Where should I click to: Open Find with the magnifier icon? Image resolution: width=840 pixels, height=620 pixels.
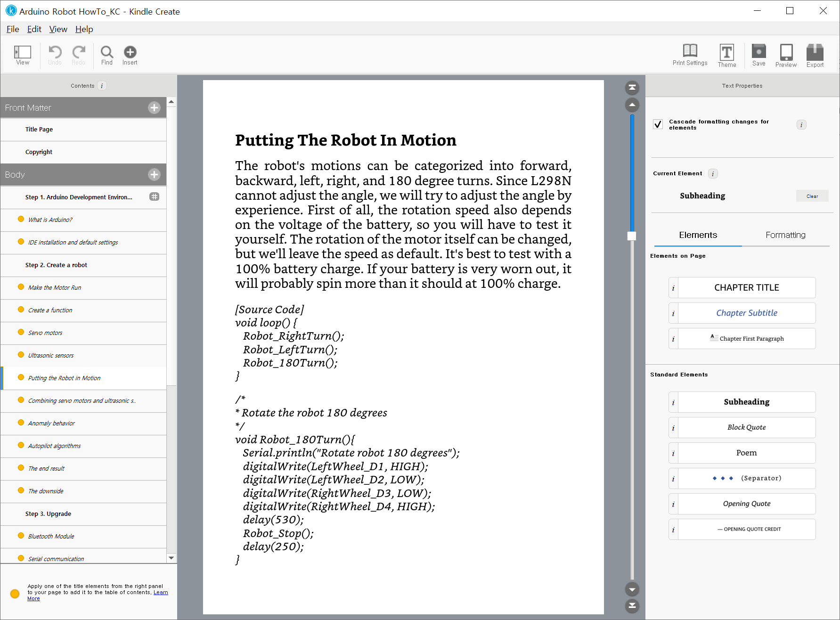point(107,52)
